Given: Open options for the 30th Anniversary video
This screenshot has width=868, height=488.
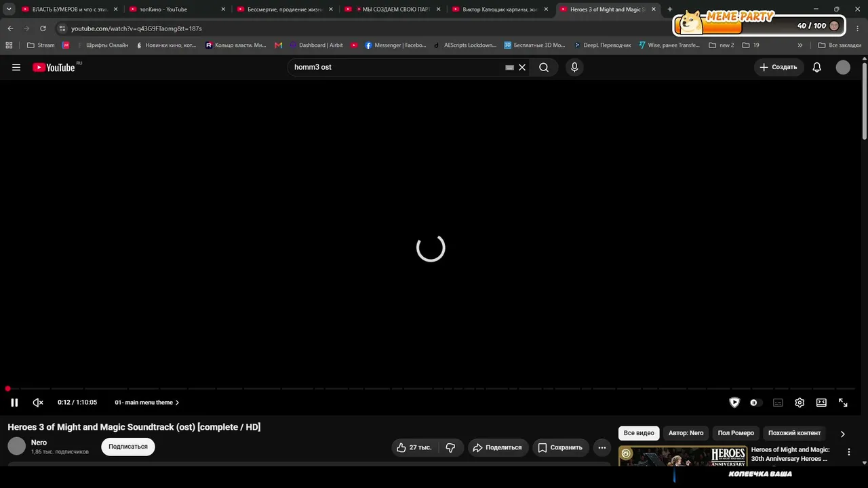Looking at the screenshot, I should pos(849,452).
